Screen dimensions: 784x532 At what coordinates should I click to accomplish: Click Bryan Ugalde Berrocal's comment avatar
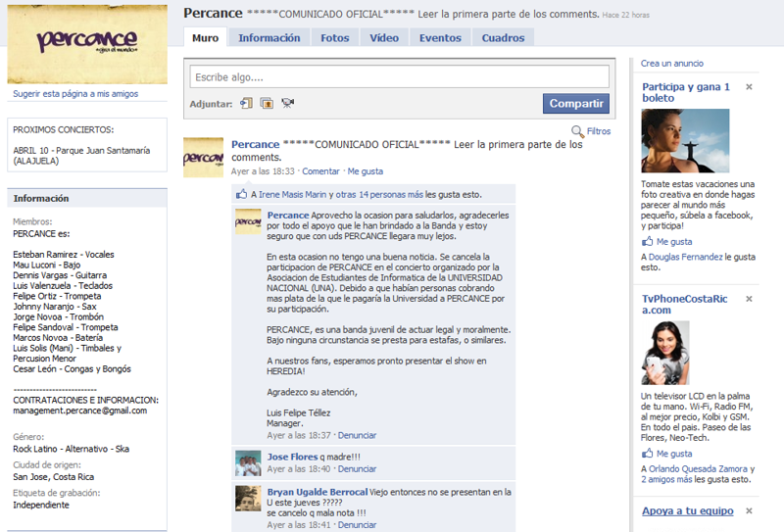click(248, 499)
